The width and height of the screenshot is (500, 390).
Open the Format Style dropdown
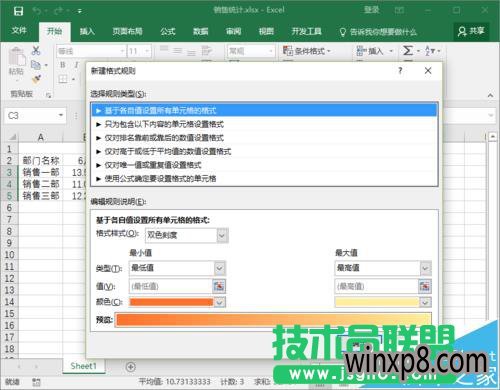222,235
